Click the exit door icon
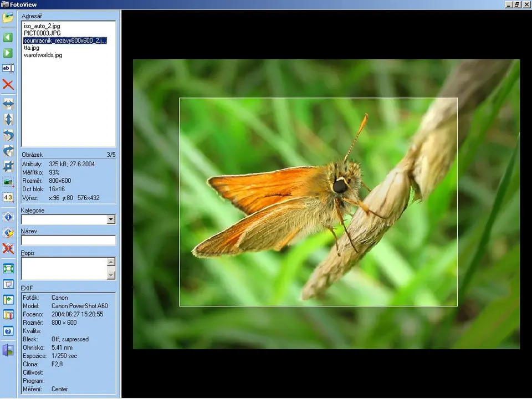 click(8, 350)
